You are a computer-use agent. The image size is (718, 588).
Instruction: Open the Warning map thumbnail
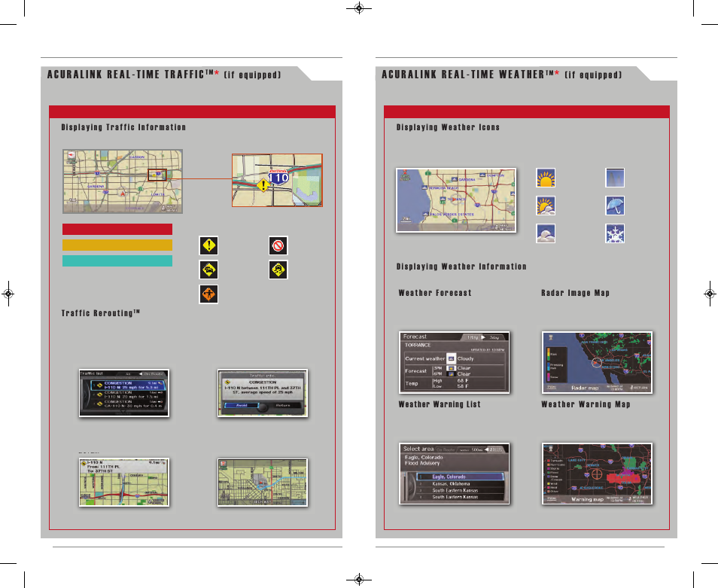[x=597, y=474]
